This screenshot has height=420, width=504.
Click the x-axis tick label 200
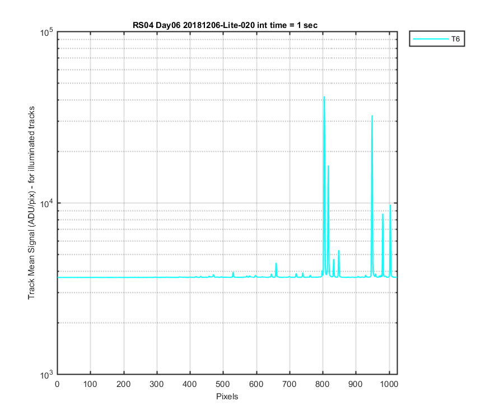(123, 384)
